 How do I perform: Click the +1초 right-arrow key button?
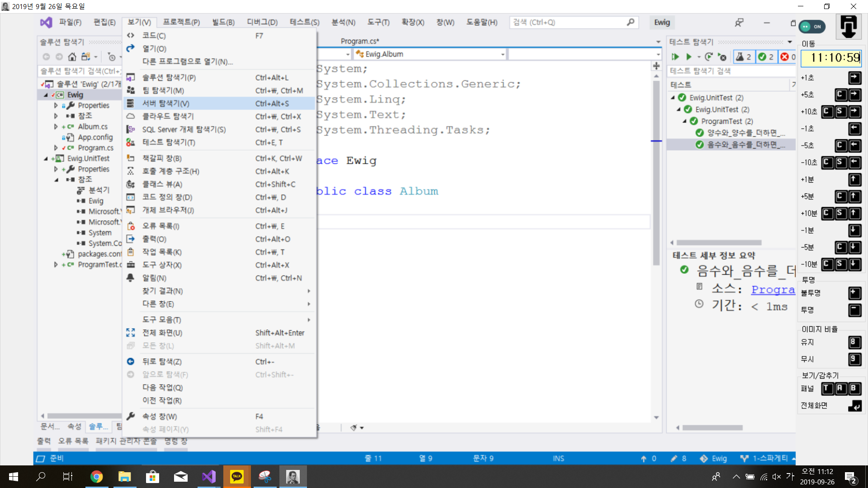854,78
